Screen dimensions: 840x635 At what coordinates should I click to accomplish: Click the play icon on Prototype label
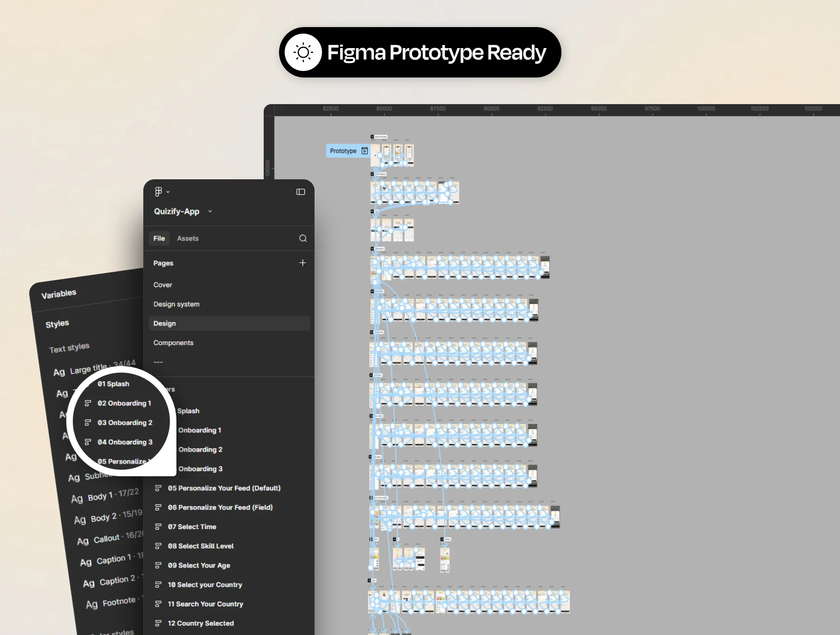pos(364,151)
